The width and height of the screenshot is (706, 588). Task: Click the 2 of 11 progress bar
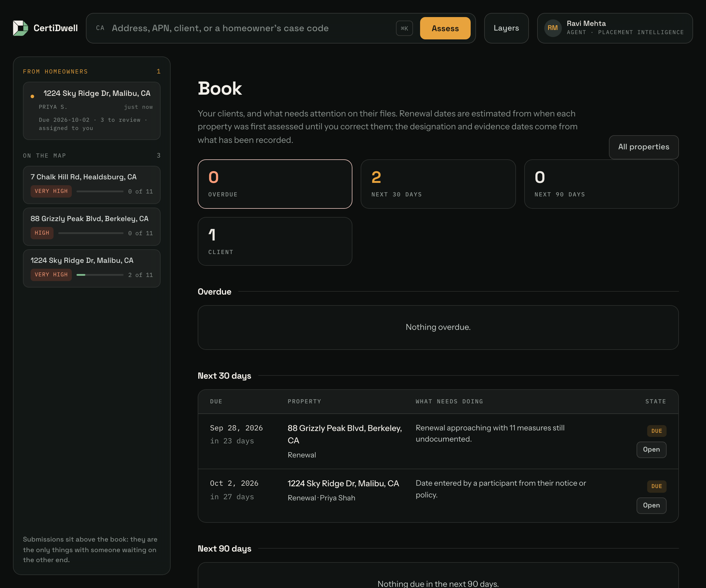click(100, 275)
